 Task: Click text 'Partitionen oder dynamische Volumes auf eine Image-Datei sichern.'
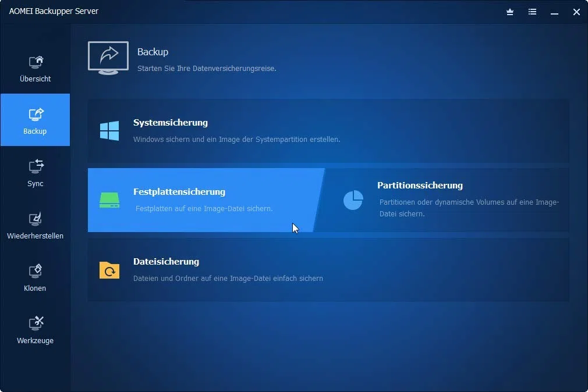pyautogui.click(x=469, y=208)
